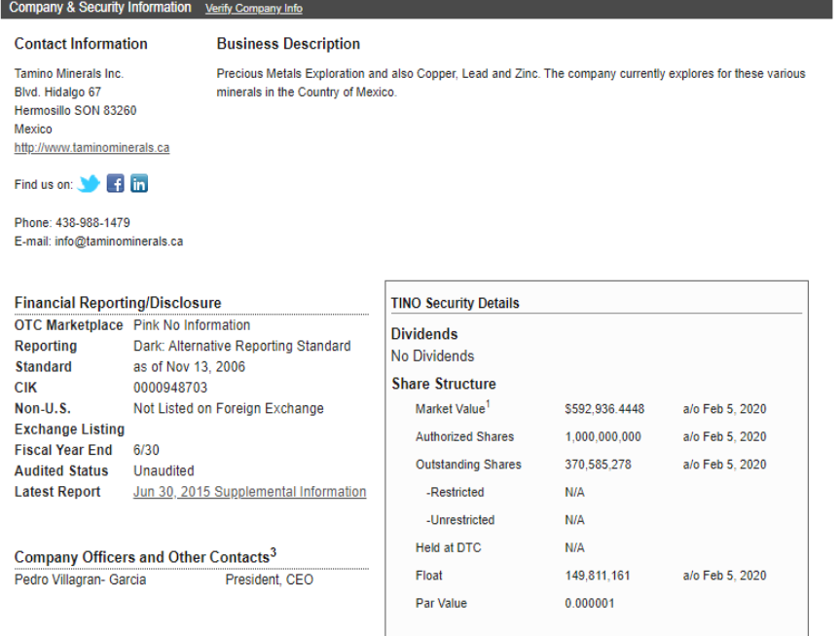This screenshot has width=840, height=636.
Task: Click the address line Blvd. Hidalgo 67
Action: coord(57,93)
